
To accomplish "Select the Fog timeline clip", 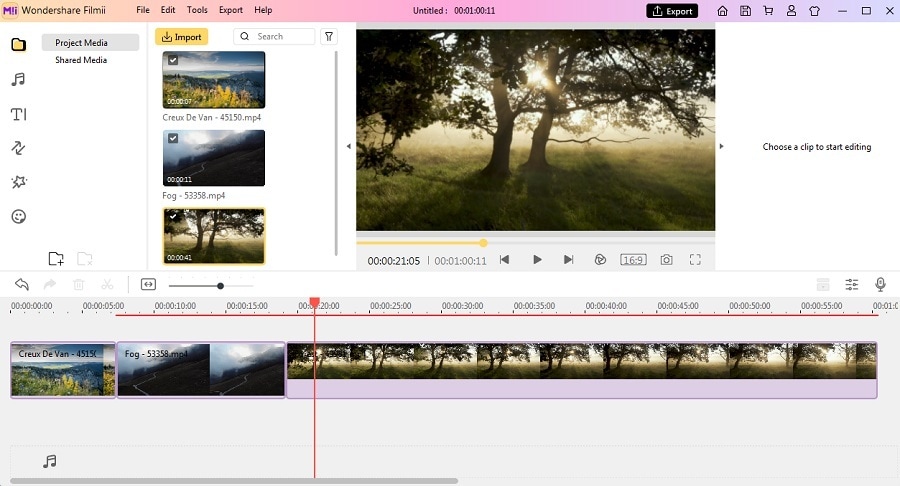I will click(201, 370).
